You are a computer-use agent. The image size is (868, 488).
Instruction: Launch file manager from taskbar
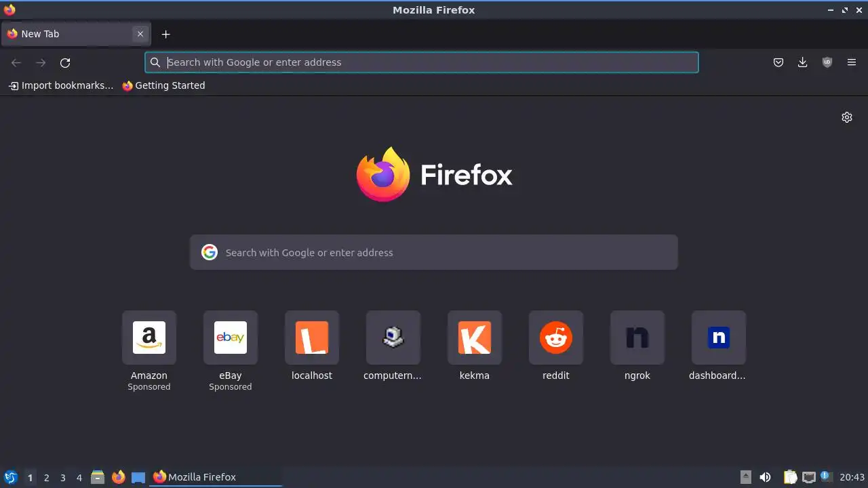(x=98, y=477)
